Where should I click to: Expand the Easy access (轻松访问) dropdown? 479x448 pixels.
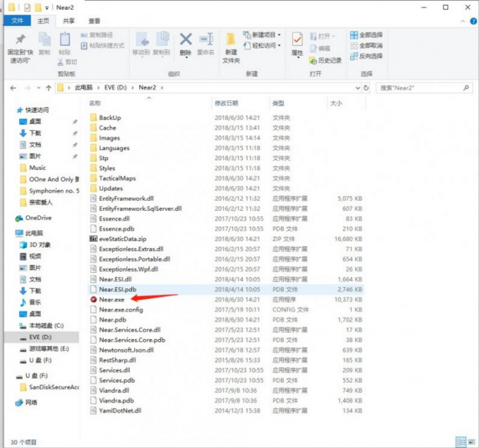[x=263, y=45]
